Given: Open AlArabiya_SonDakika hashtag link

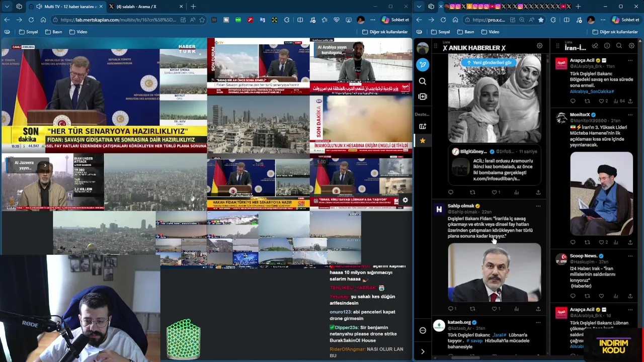Looking at the screenshot, I should [592, 92].
